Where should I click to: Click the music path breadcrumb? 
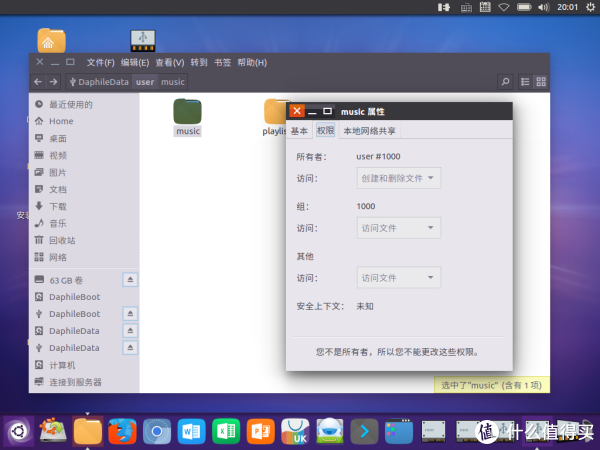coord(173,82)
